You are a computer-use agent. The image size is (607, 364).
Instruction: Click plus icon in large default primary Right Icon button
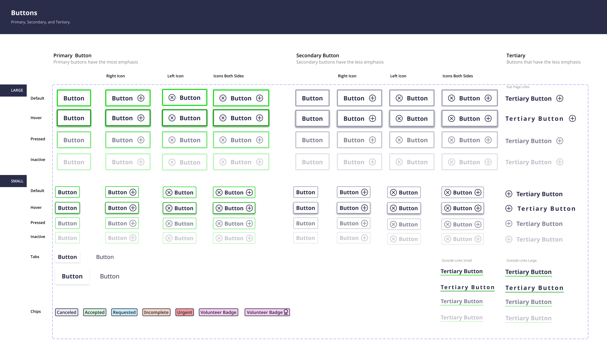[x=141, y=98]
